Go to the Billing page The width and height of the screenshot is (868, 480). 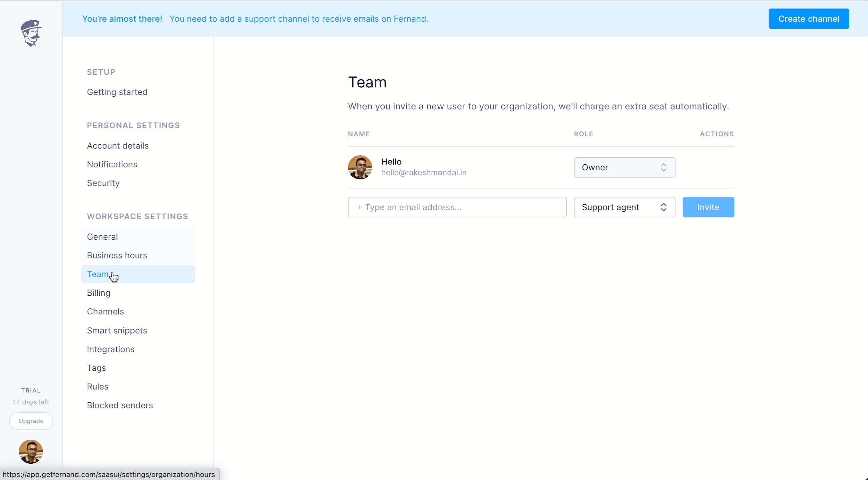98,293
